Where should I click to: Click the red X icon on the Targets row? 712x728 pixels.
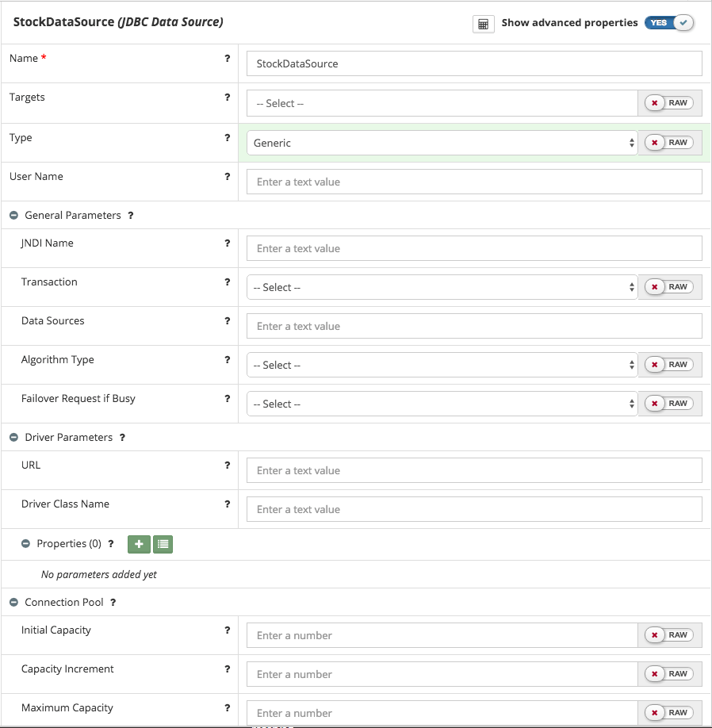(656, 103)
